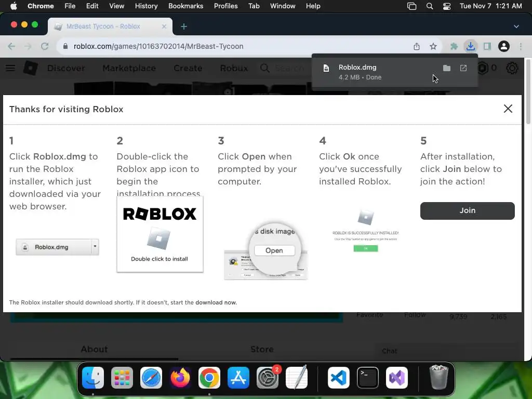Screen dimensions: 532x399
Task: Open the Chrome profile avatar
Action: 504,46
